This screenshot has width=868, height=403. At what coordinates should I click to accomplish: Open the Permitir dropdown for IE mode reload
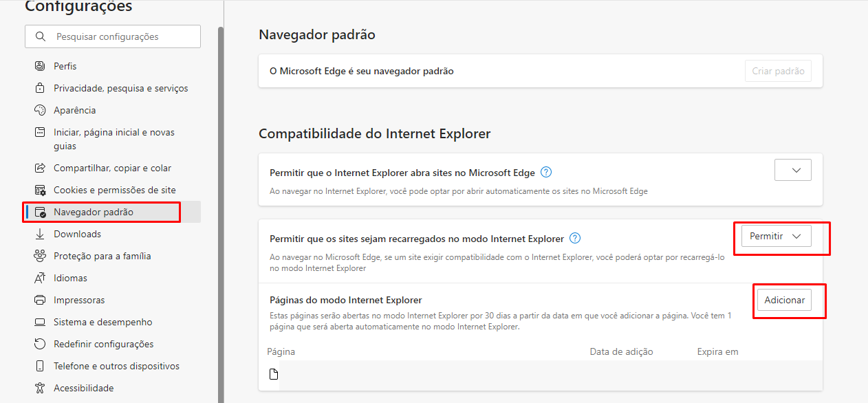[776, 236]
